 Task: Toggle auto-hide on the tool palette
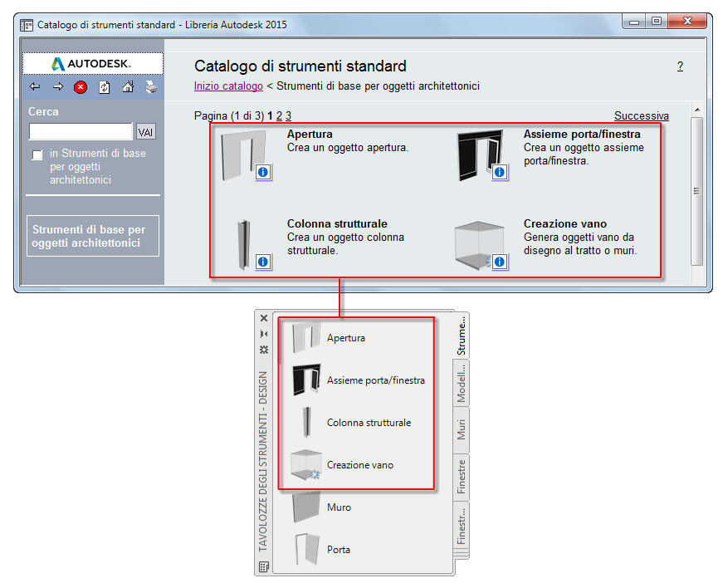264,334
